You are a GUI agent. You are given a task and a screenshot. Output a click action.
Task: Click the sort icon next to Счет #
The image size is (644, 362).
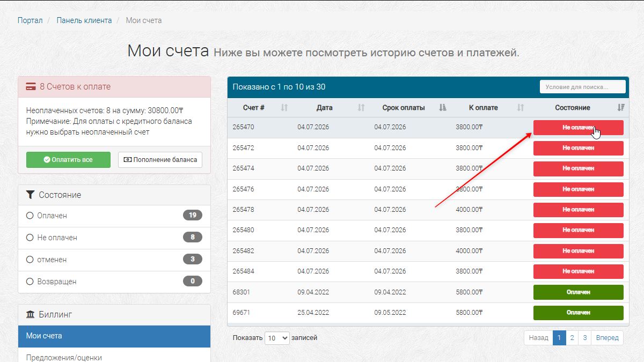(284, 108)
